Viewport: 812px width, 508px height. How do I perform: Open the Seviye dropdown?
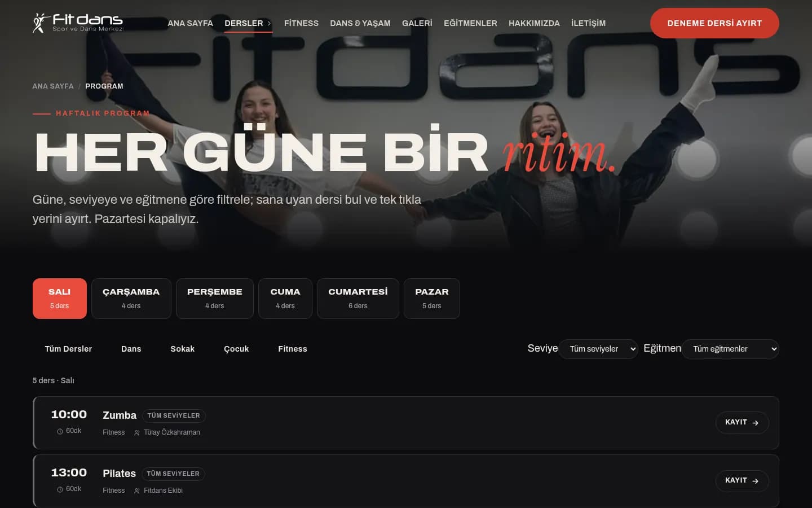tap(598, 349)
